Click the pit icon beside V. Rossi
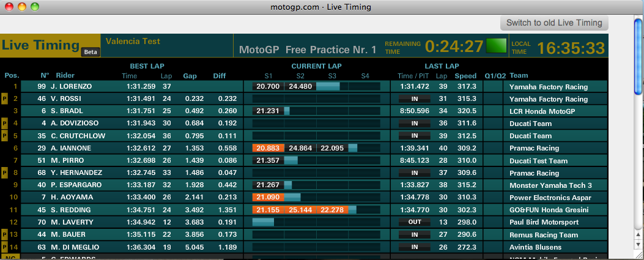The width and height of the screenshot is (644, 260). (4, 99)
